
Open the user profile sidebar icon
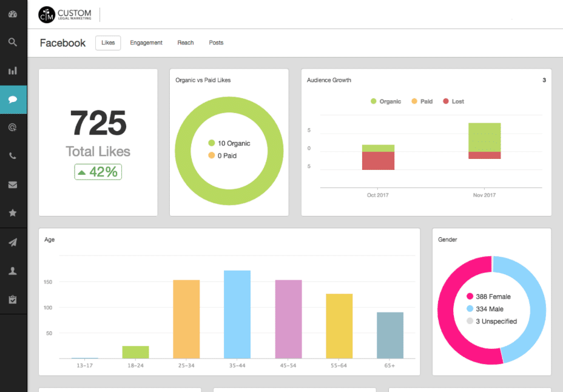coord(13,271)
